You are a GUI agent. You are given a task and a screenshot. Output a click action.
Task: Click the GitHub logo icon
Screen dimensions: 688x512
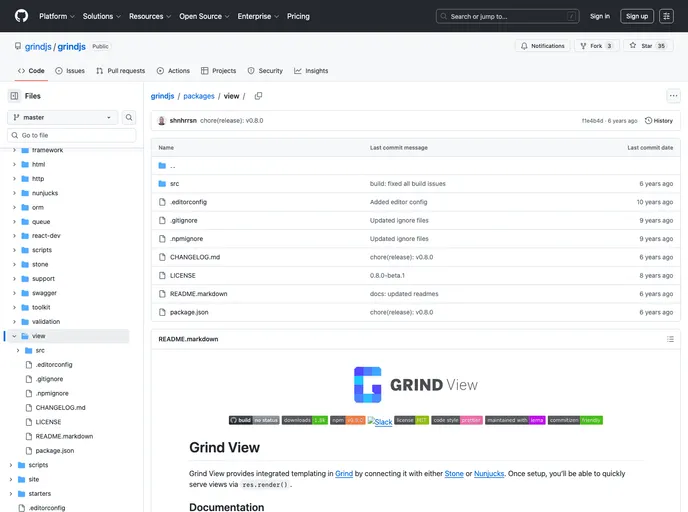pos(21,16)
